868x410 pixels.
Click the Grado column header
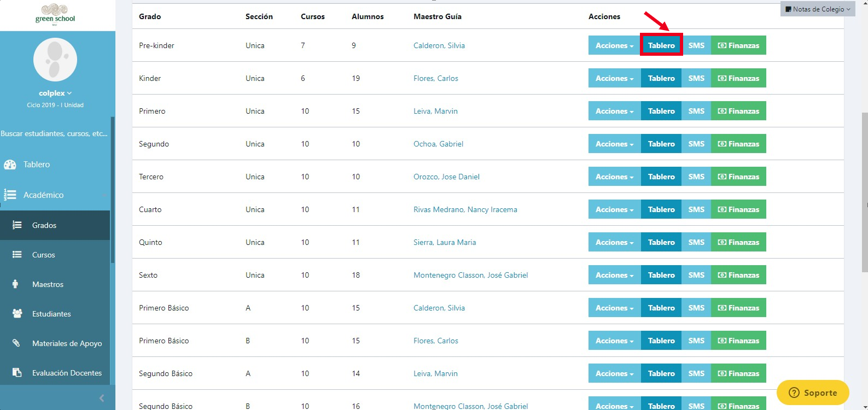(x=150, y=16)
